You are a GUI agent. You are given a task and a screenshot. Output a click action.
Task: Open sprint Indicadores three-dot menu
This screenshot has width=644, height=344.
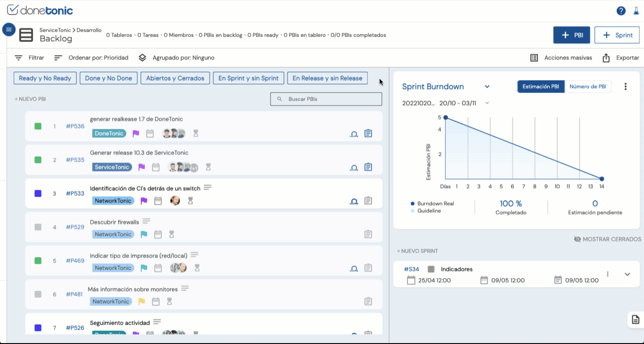coord(608,274)
